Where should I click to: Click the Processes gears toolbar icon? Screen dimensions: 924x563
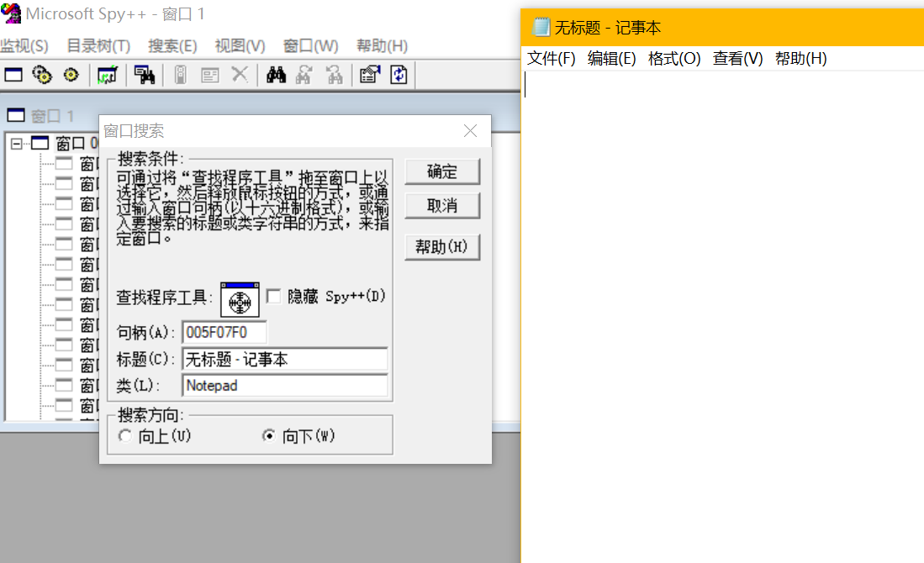point(42,75)
